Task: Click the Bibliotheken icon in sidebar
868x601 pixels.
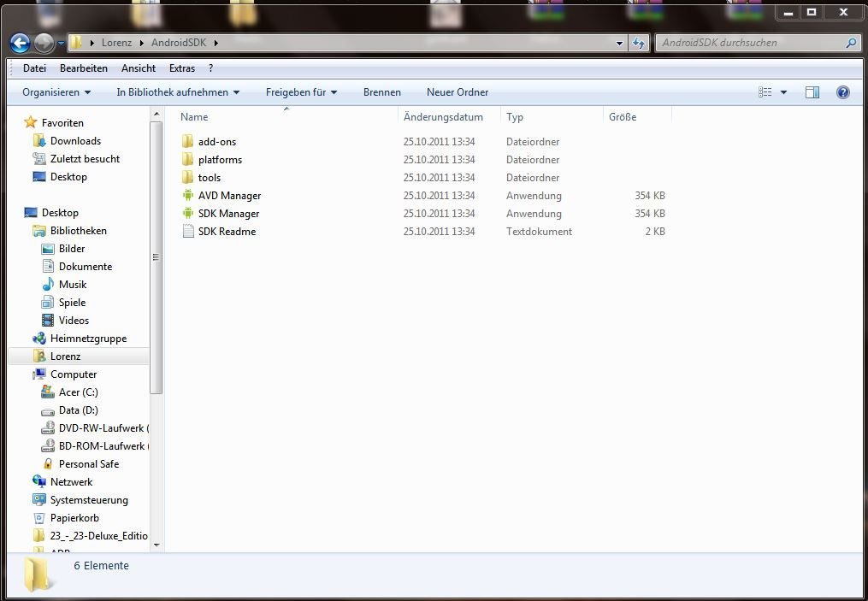Action: click(39, 231)
